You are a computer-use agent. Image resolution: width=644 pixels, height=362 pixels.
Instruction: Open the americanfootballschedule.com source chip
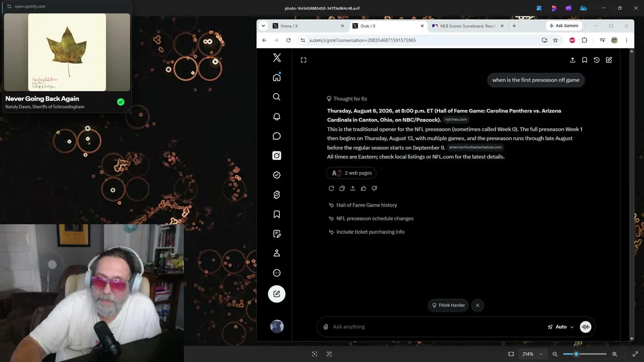point(475,147)
